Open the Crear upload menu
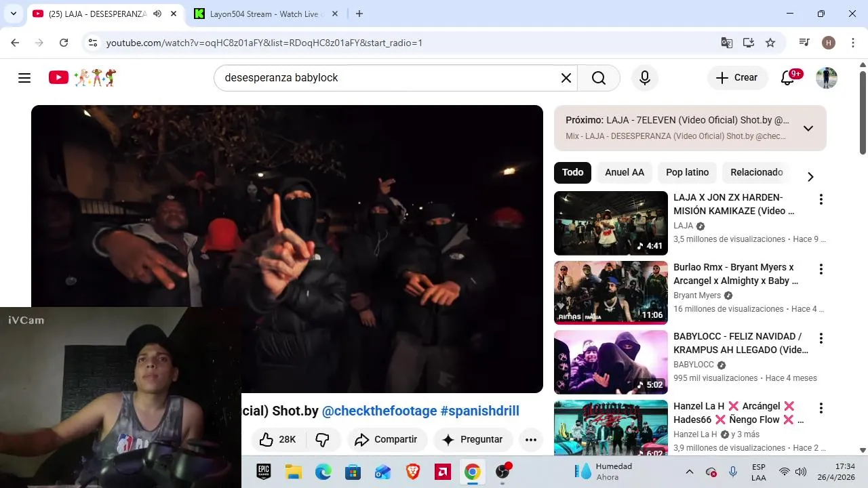This screenshot has width=868, height=488. tap(738, 78)
